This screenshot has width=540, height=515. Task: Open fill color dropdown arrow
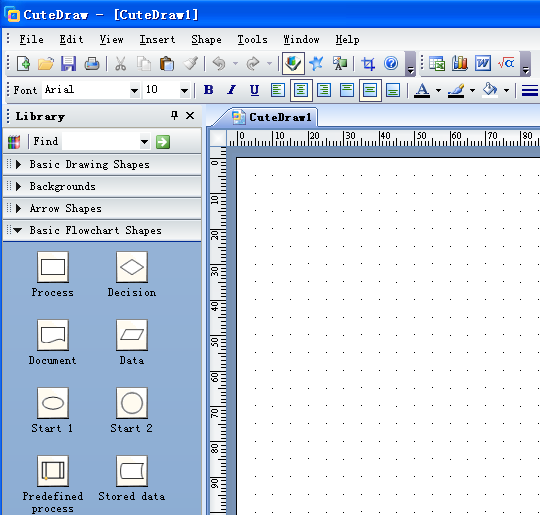pyautogui.click(x=507, y=90)
